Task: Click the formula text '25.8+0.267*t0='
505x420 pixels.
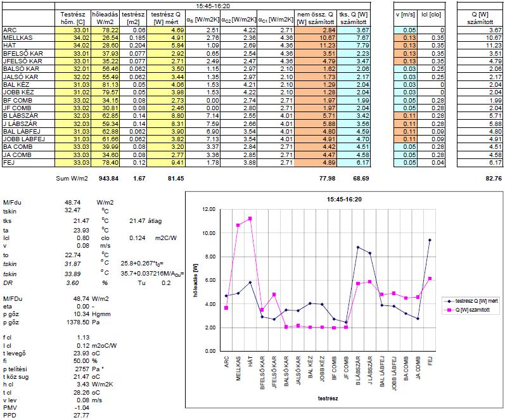Action: click(x=142, y=264)
